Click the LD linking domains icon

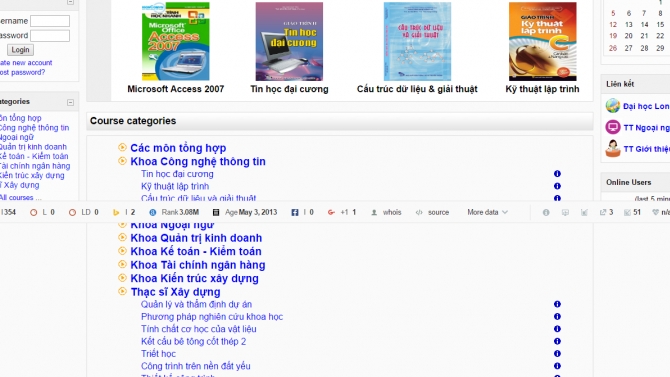[72, 212]
